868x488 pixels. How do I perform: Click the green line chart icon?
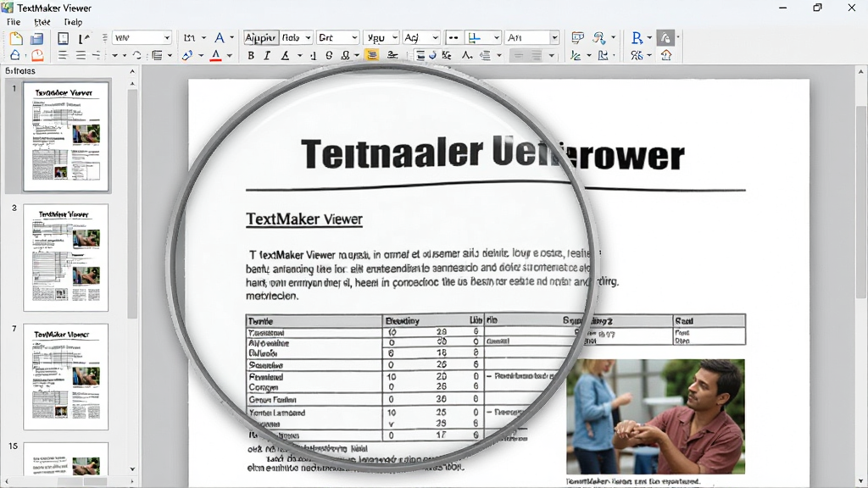576,55
